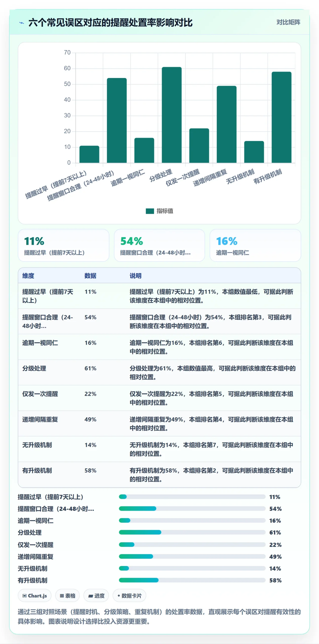
Task: Click the 有升级机制 bar in chart
Action: [x=281, y=117]
